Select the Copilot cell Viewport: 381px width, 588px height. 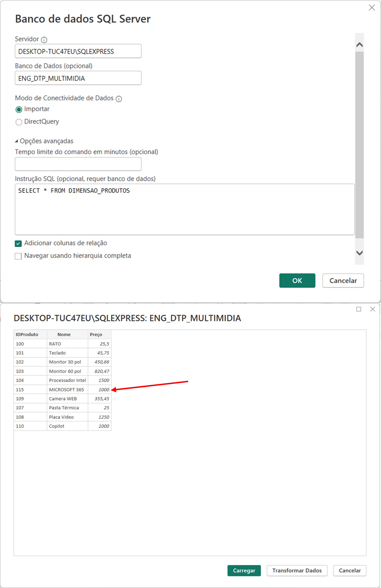click(67, 426)
